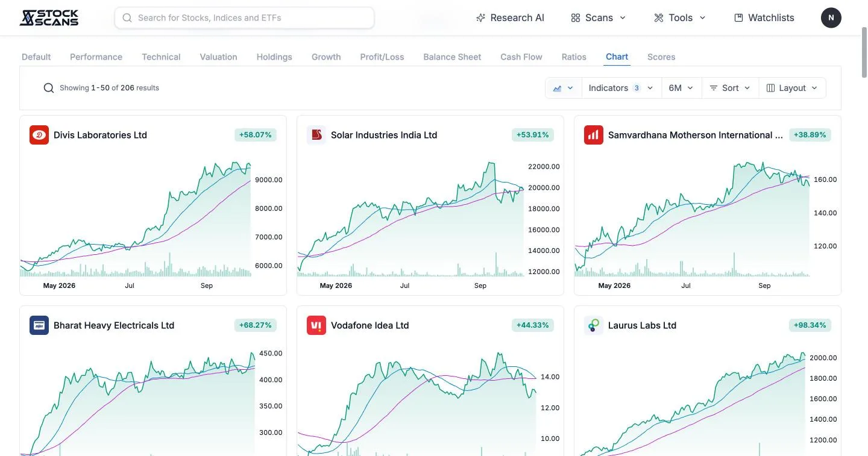The height and width of the screenshot is (456, 868).
Task: Click the search stocks input field
Action: tap(244, 17)
